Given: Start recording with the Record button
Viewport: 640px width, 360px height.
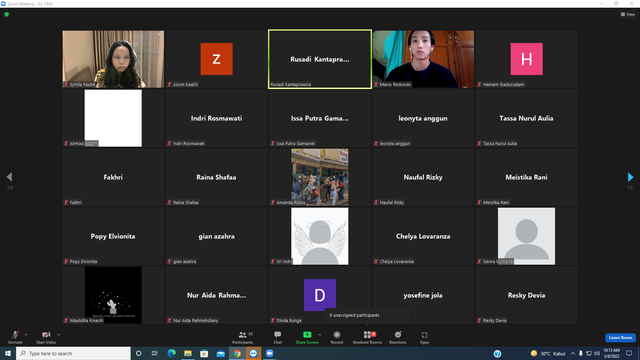Looking at the screenshot, I should pos(337,337).
